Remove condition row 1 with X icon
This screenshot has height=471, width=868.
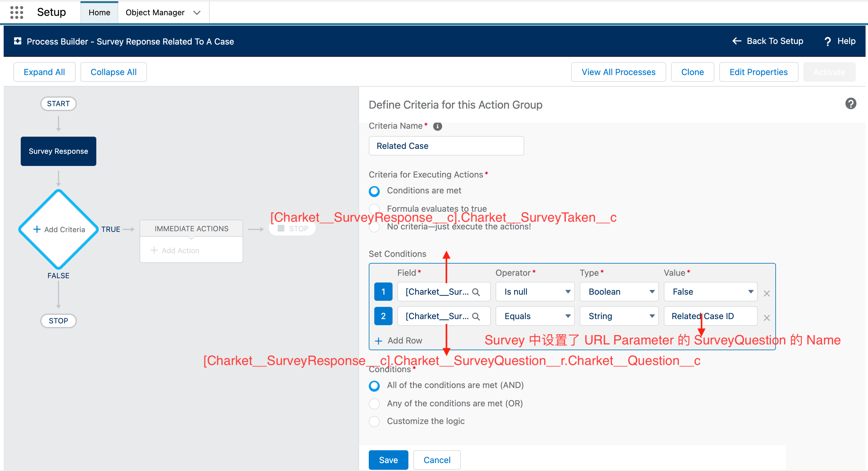[767, 293]
